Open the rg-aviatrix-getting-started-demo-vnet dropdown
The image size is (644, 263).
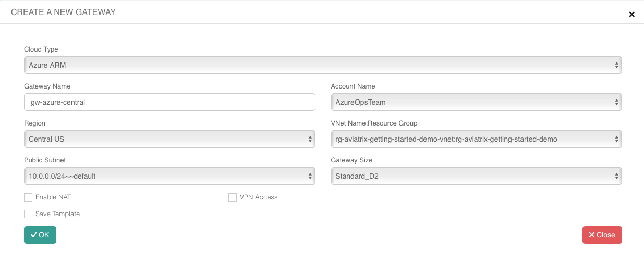[469, 140]
